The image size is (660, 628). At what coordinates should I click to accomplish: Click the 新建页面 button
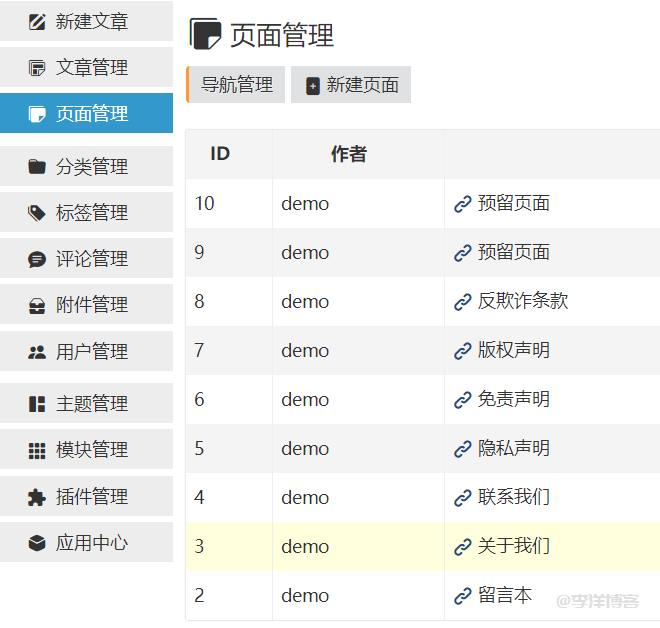point(351,85)
